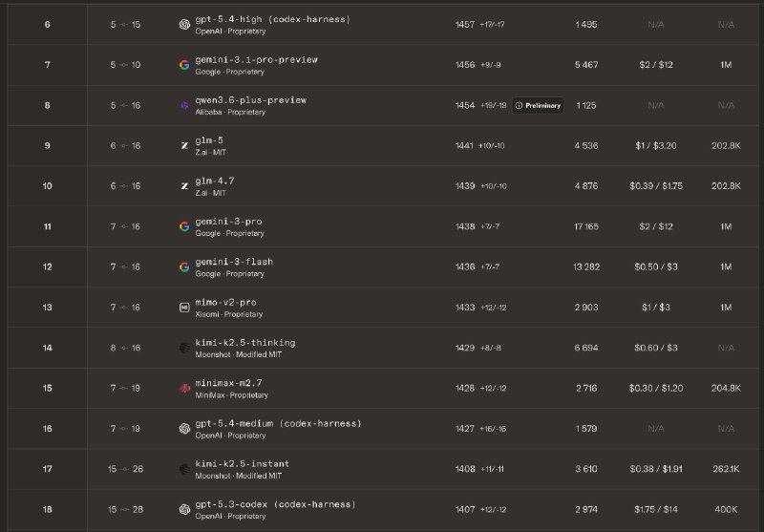Open the kimi-k2.5-instant model link
Viewport: 764px width, 532px height.
tap(242, 464)
